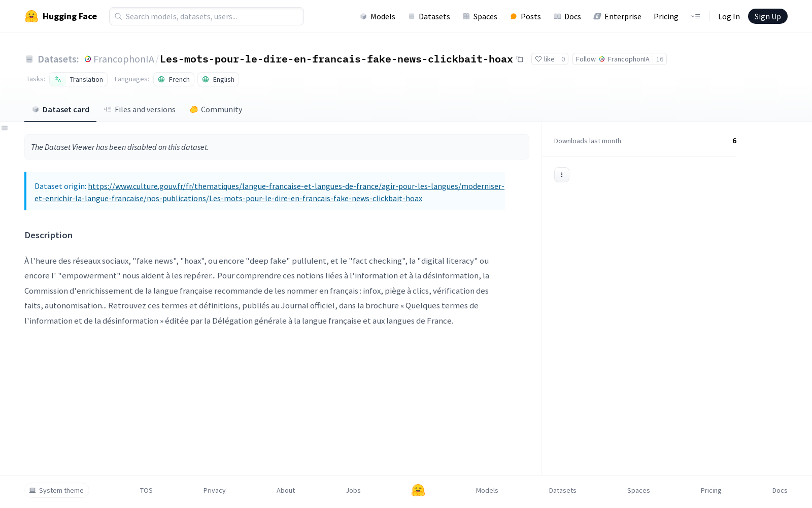Expand the additional navigation menu
The height and width of the screenshot is (508, 812).
(695, 16)
